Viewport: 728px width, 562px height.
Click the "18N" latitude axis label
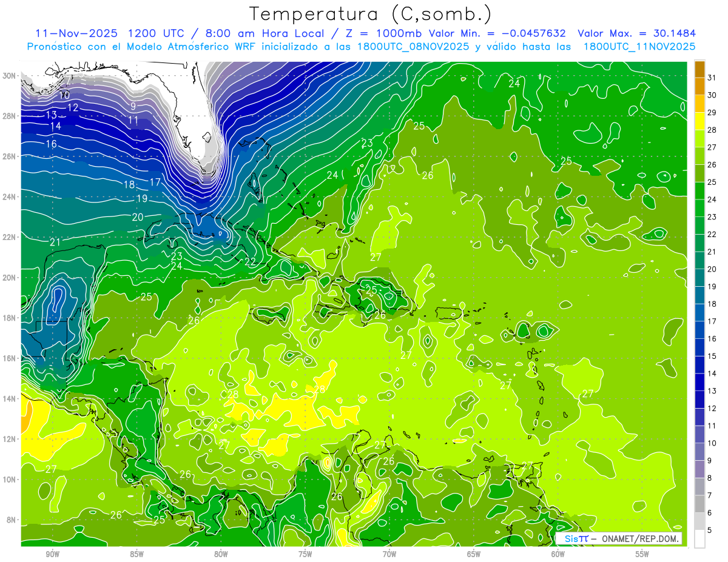pyautogui.click(x=9, y=318)
